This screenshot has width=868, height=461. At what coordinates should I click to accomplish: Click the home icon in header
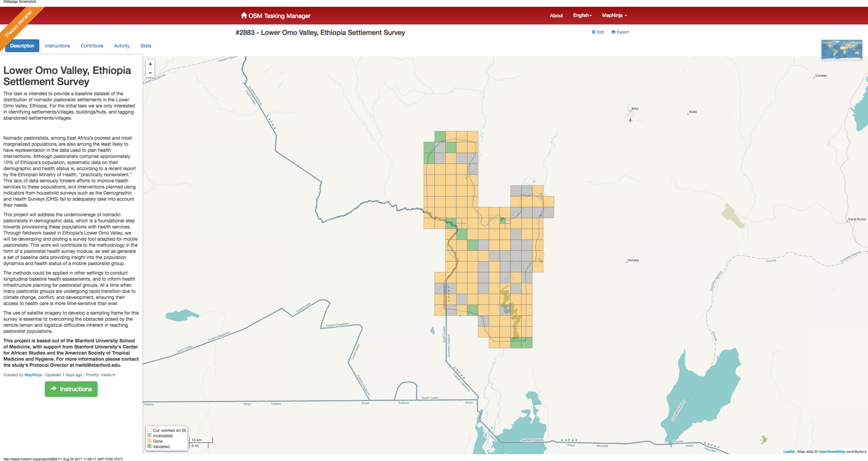pyautogui.click(x=244, y=15)
